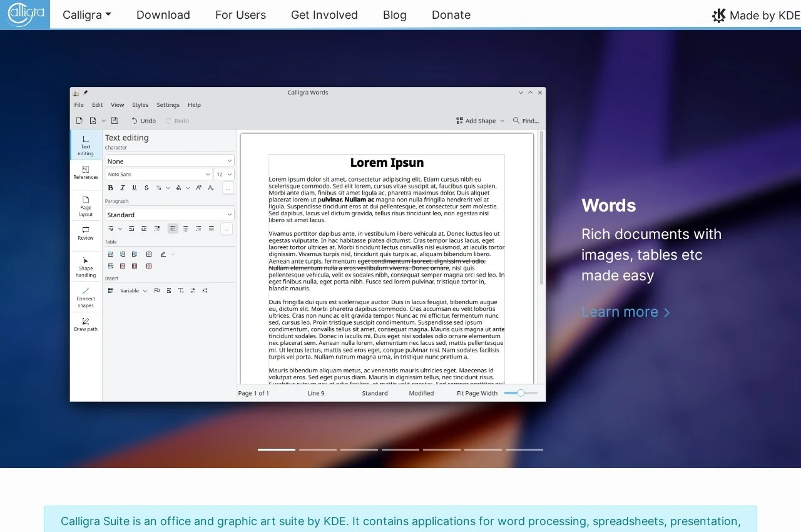The height and width of the screenshot is (532, 801).
Task: Toggle center alignment button
Action: pyautogui.click(x=186, y=228)
